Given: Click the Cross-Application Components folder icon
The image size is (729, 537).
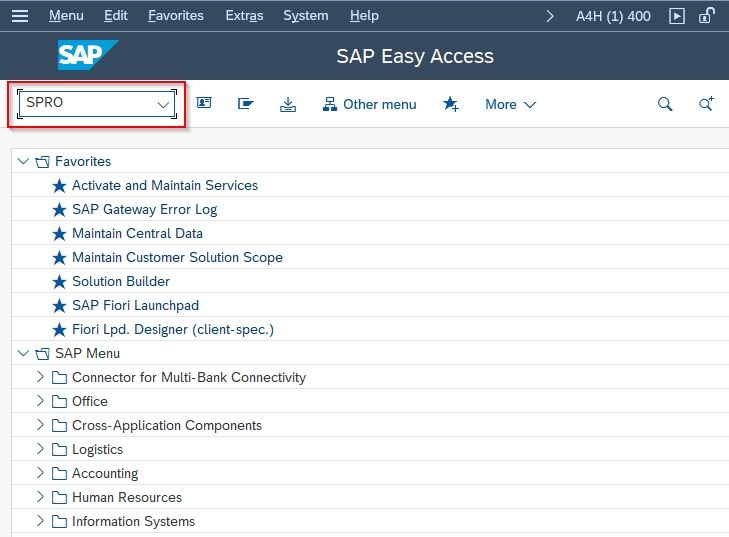Looking at the screenshot, I should [59, 425].
